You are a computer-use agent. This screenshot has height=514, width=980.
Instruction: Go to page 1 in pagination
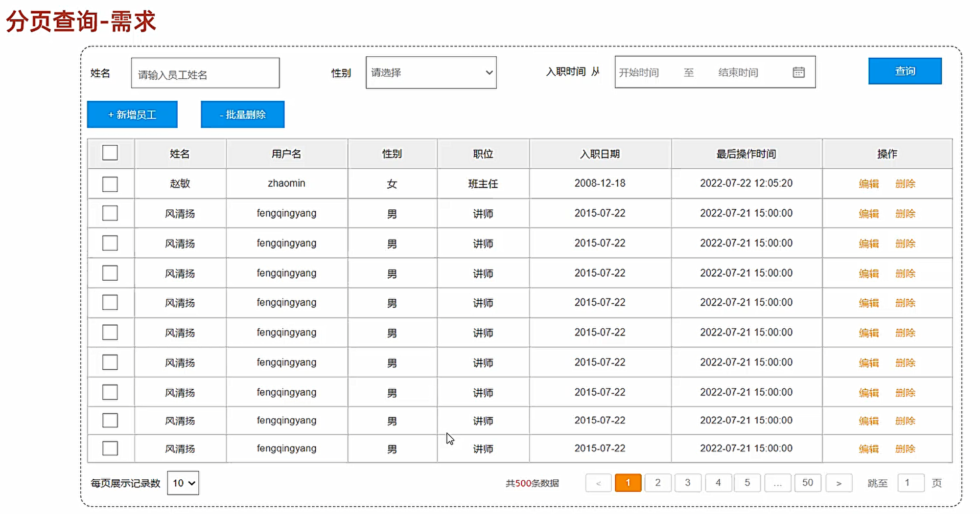coord(628,483)
